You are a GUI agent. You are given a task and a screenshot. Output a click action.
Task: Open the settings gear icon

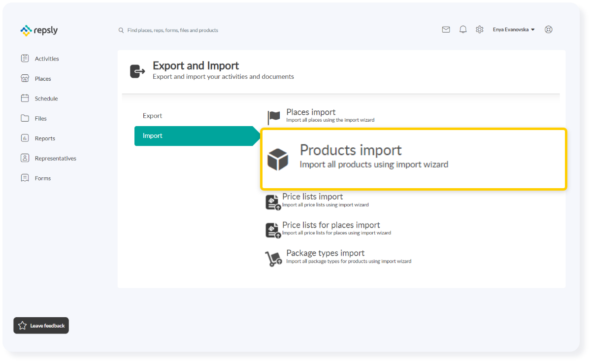pyautogui.click(x=480, y=30)
